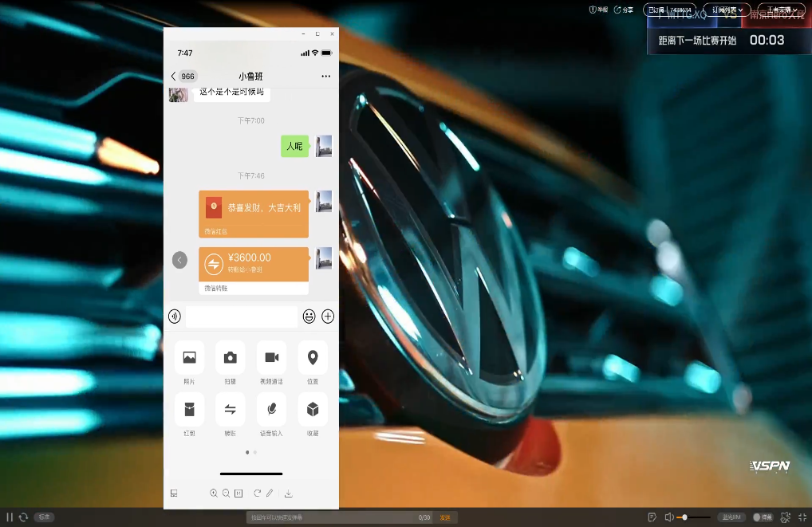Viewport: 812px width, 527px height.
Task: Maximize the image viewer window
Action: tap(317, 33)
